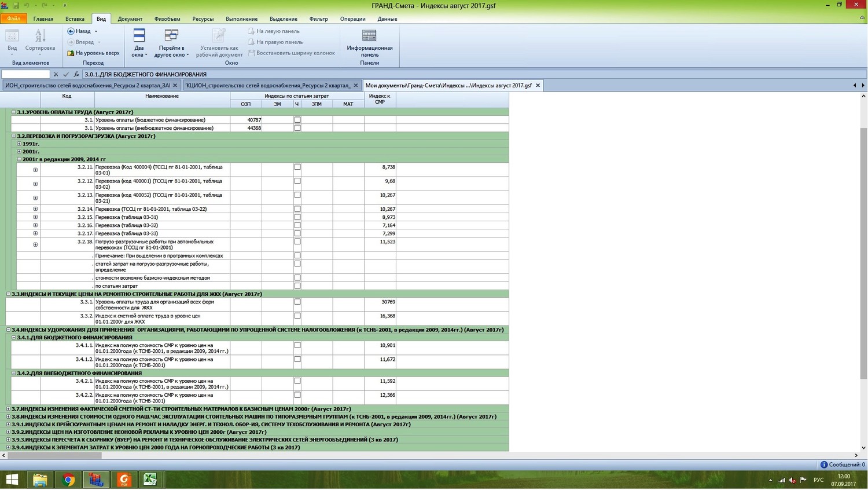Click the Вид icon in Вид элементов group
Viewport: 868px width, 490px height.
coord(12,36)
